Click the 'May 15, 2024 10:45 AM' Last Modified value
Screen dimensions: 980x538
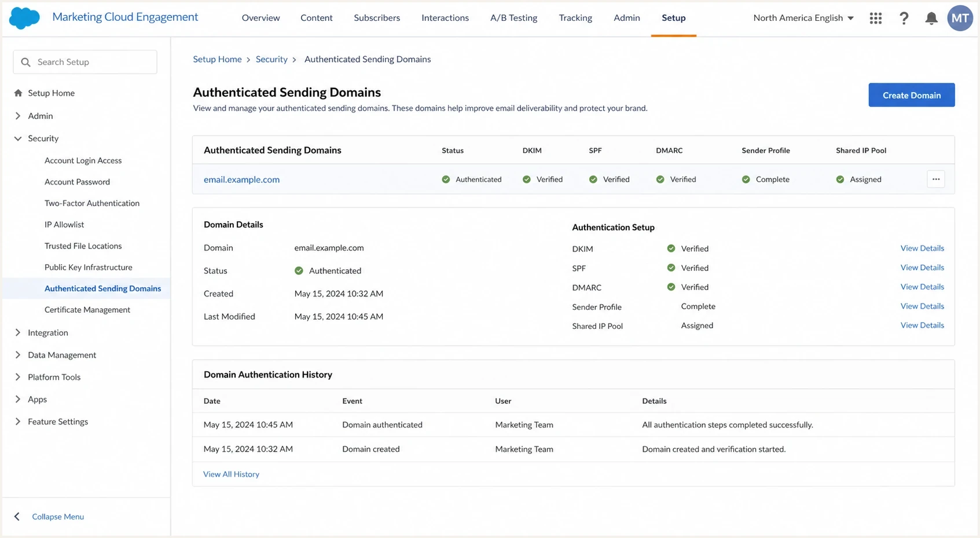click(339, 316)
